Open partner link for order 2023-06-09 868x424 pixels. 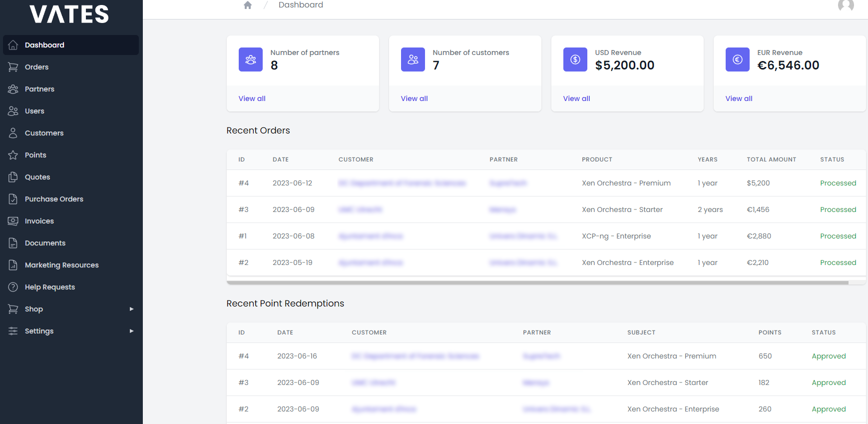502,209
